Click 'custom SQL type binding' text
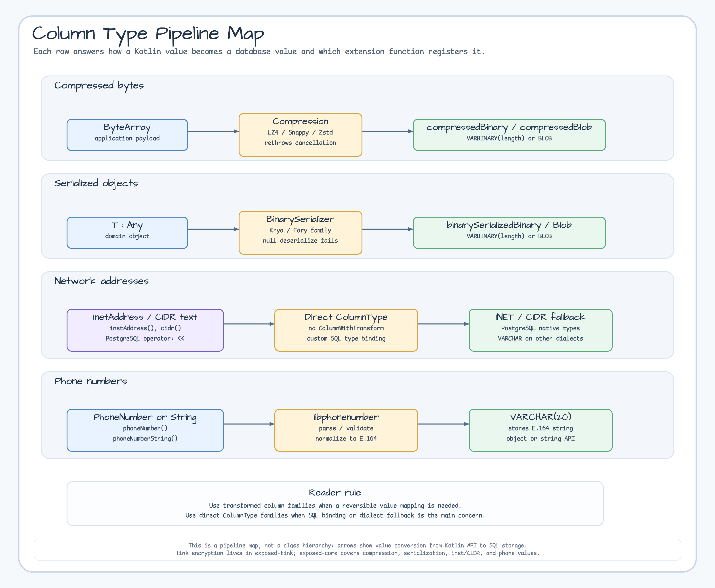715x588 pixels. click(346, 338)
